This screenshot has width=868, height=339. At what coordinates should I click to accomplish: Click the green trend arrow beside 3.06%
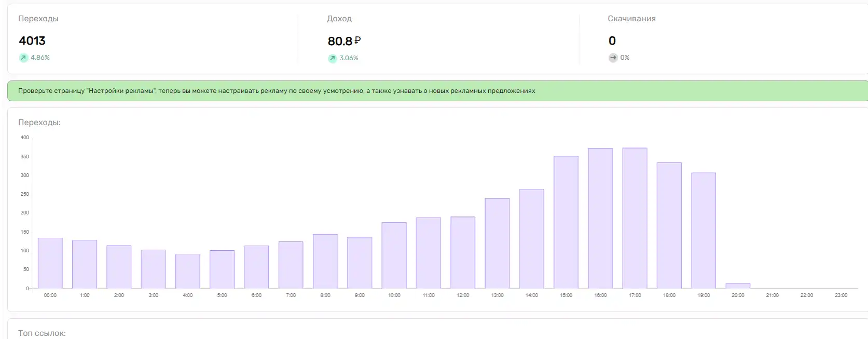click(x=332, y=58)
